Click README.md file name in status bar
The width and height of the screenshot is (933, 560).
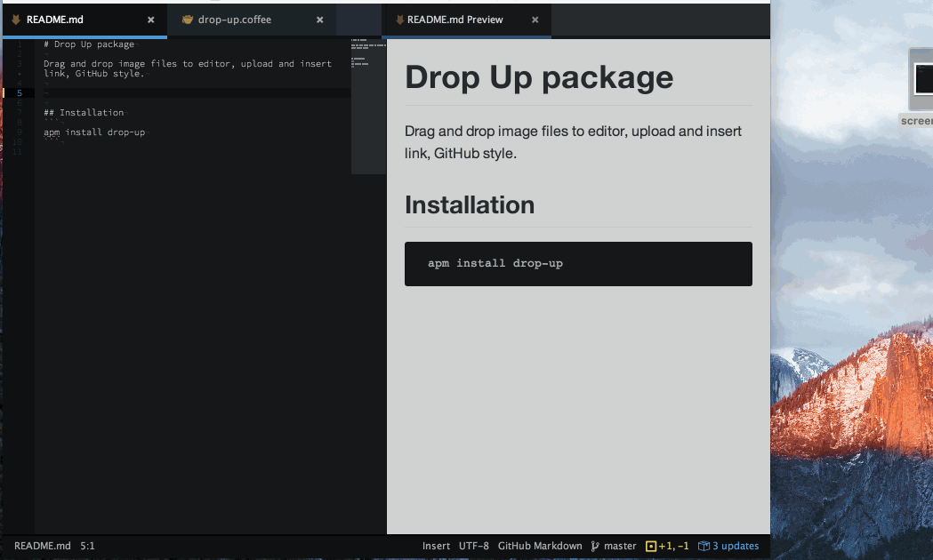(42, 546)
